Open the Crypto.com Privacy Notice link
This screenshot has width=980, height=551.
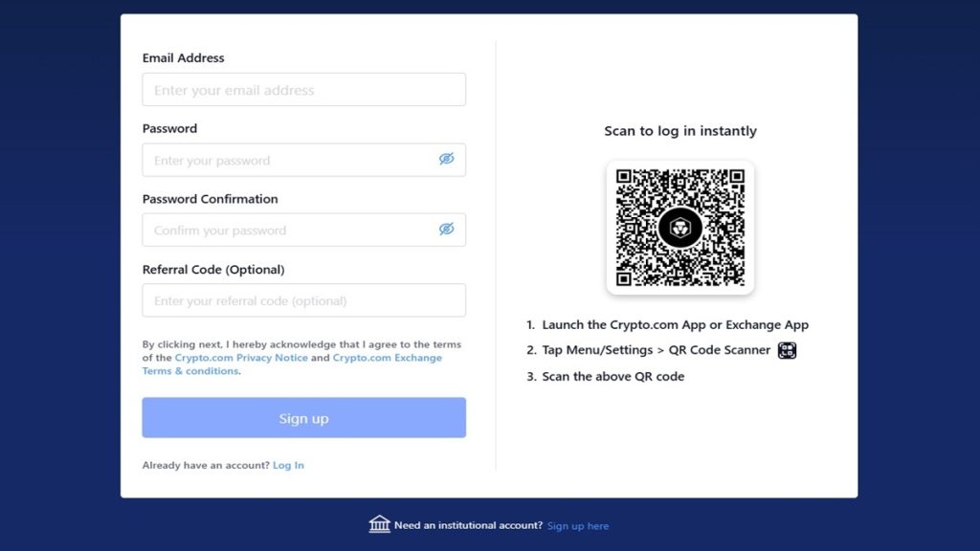tap(243, 357)
